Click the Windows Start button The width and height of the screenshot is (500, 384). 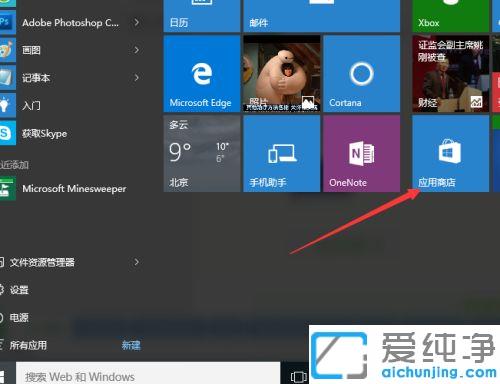click(3, 376)
